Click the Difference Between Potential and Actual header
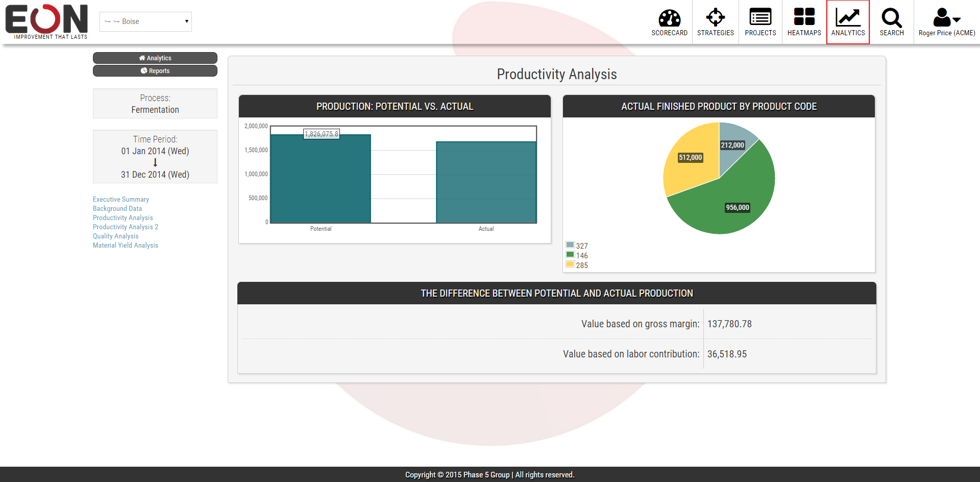The height and width of the screenshot is (482, 980). tap(557, 293)
